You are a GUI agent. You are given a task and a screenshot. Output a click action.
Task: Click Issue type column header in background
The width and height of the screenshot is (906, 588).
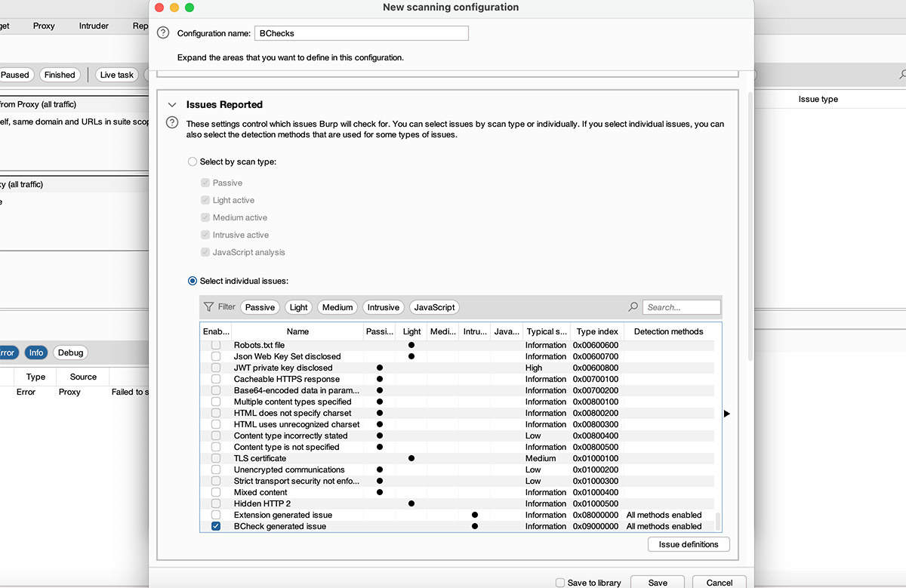tap(818, 99)
